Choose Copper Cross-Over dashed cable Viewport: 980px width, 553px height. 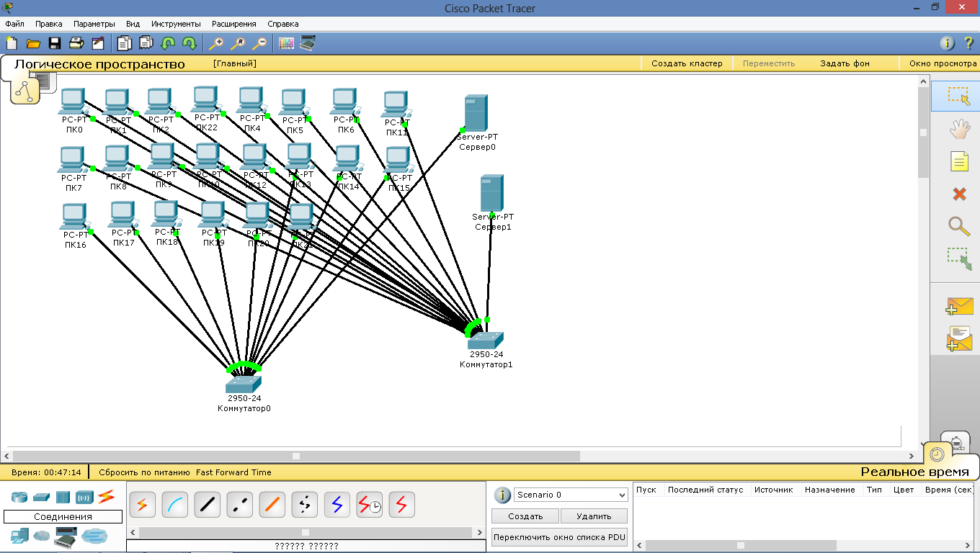239,505
